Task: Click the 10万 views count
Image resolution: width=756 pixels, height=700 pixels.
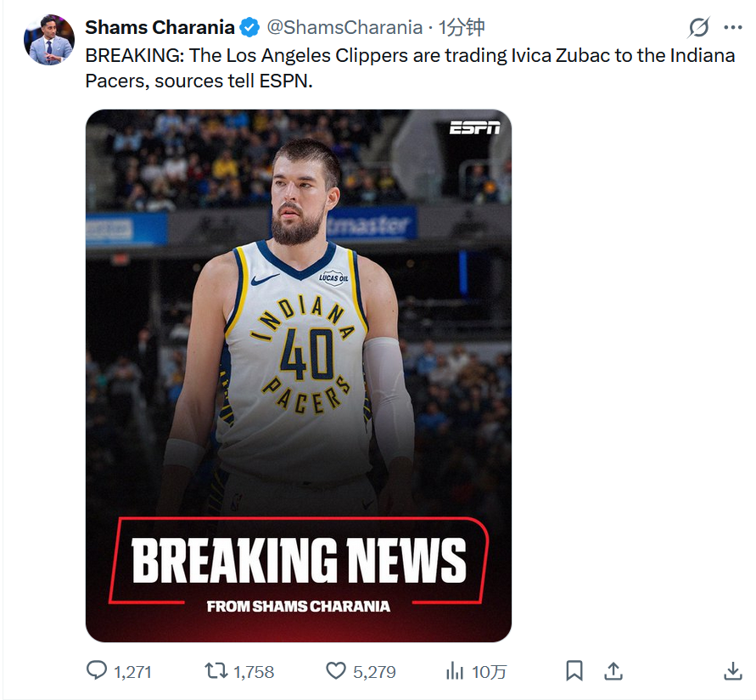Action: [489, 672]
